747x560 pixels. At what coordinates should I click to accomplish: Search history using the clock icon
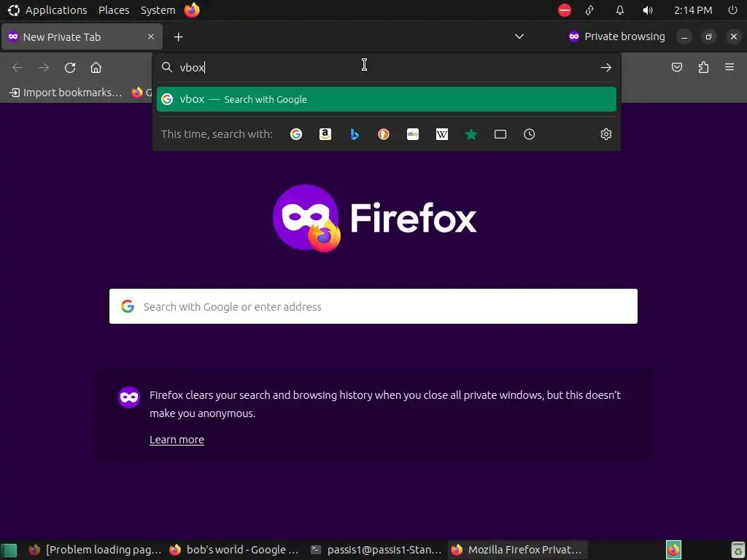click(530, 134)
